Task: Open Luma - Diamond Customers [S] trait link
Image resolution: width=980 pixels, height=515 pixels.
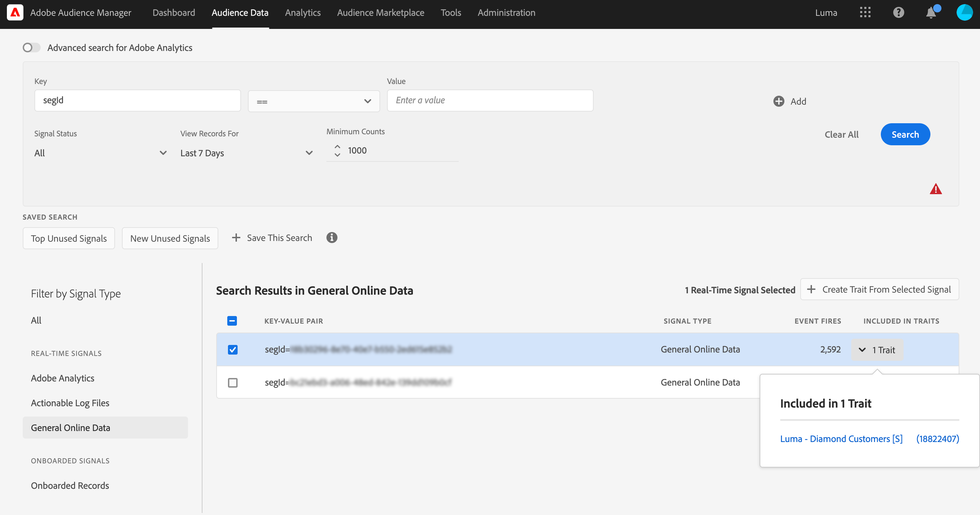Action: point(841,439)
